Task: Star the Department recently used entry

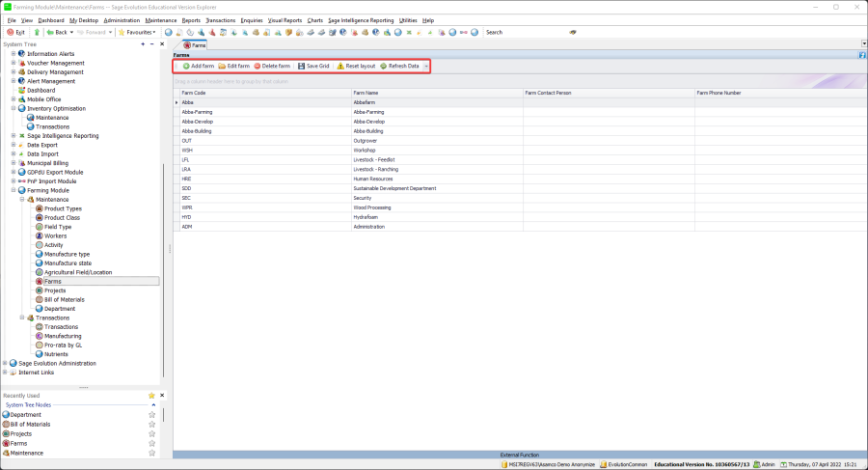Action: point(151,414)
